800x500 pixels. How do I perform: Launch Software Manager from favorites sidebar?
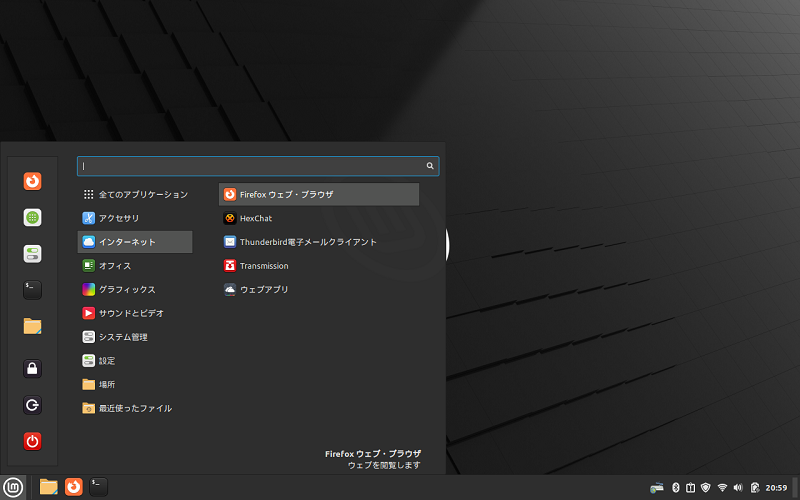(32, 217)
